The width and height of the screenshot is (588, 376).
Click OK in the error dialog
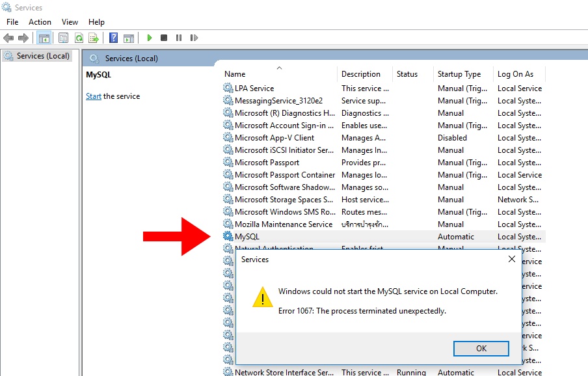point(481,349)
